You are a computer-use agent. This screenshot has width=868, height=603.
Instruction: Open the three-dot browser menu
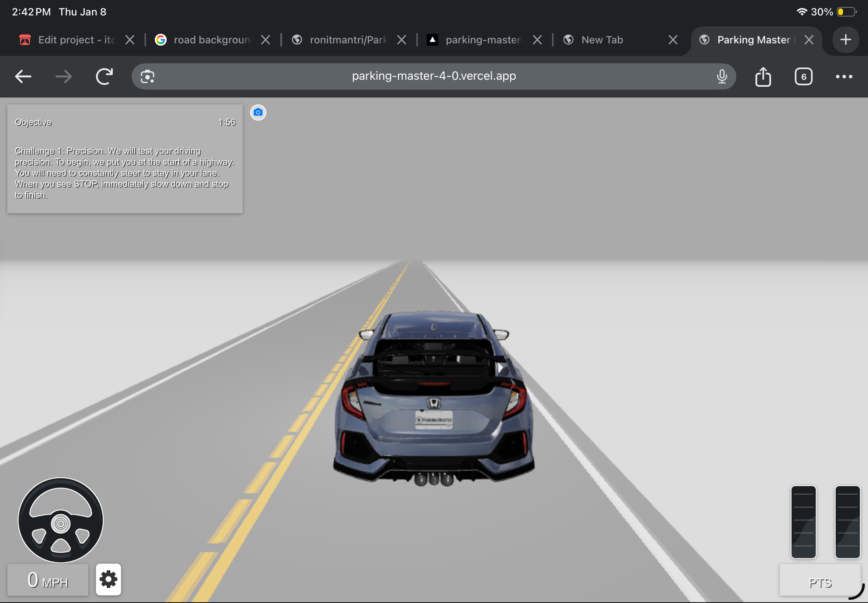[x=843, y=77]
